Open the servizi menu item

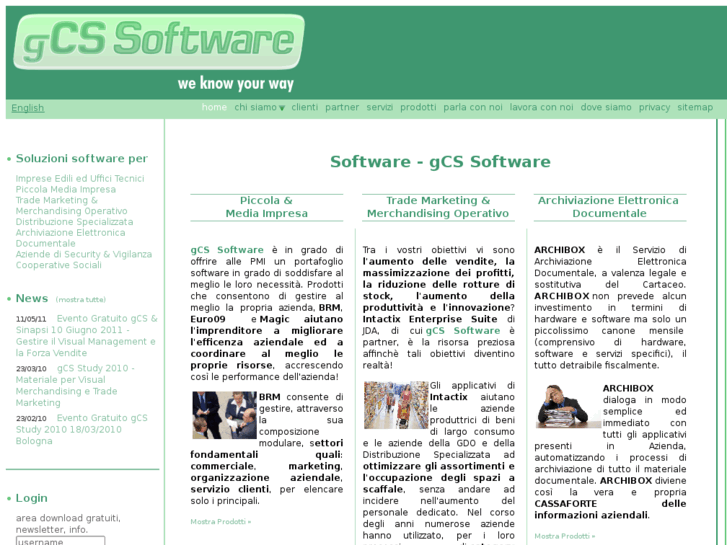[x=380, y=107]
